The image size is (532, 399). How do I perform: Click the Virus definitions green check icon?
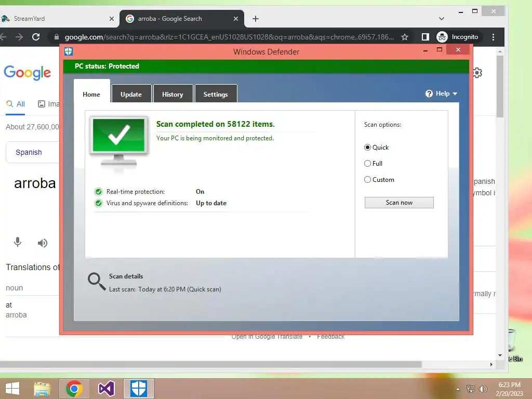click(x=98, y=203)
